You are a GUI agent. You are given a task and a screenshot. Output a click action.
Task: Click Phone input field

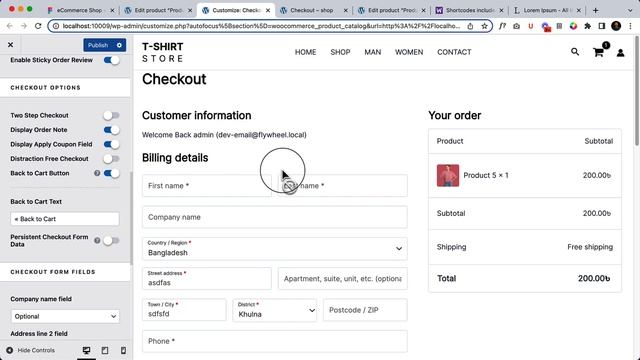pos(275,341)
